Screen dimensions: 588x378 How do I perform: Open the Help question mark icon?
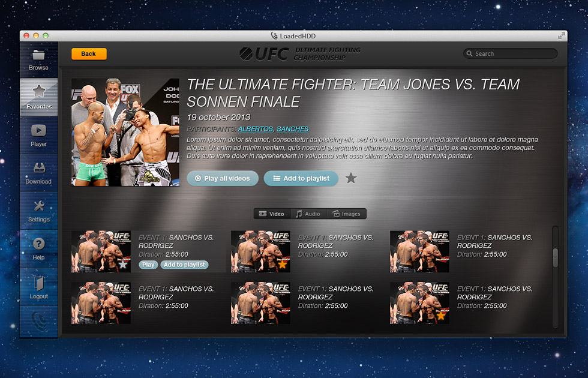[x=38, y=244]
